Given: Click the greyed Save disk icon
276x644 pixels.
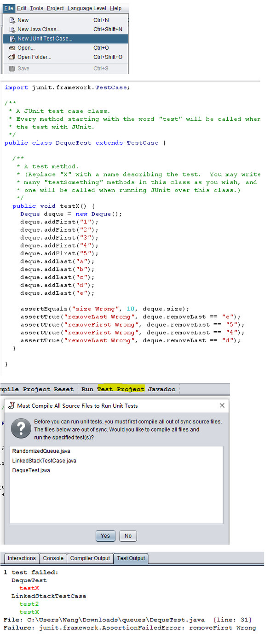Looking at the screenshot, I should click(12, 69).
